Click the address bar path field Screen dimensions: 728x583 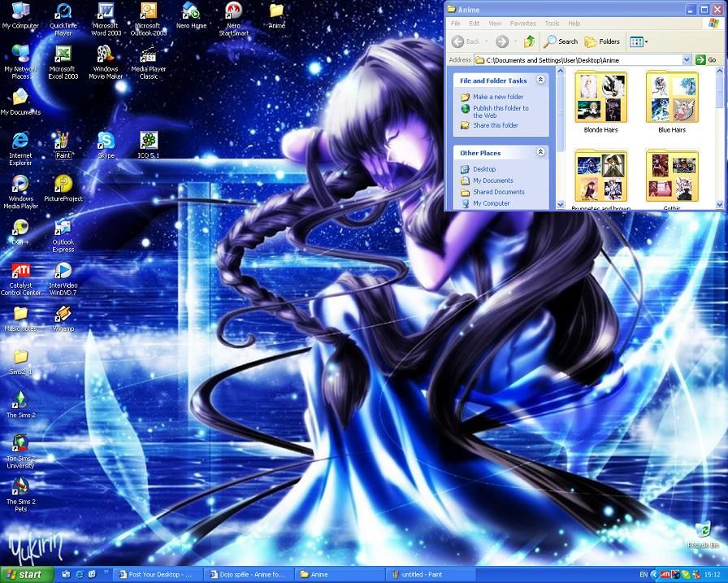pyautogui.click(x=578, y=60)
